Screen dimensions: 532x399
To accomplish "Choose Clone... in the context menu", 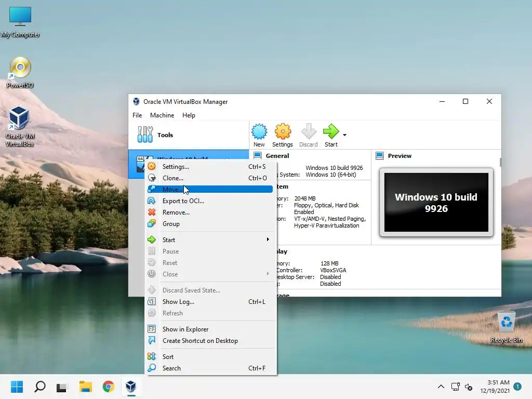I will pyautogui.click(x=210, y=178).
